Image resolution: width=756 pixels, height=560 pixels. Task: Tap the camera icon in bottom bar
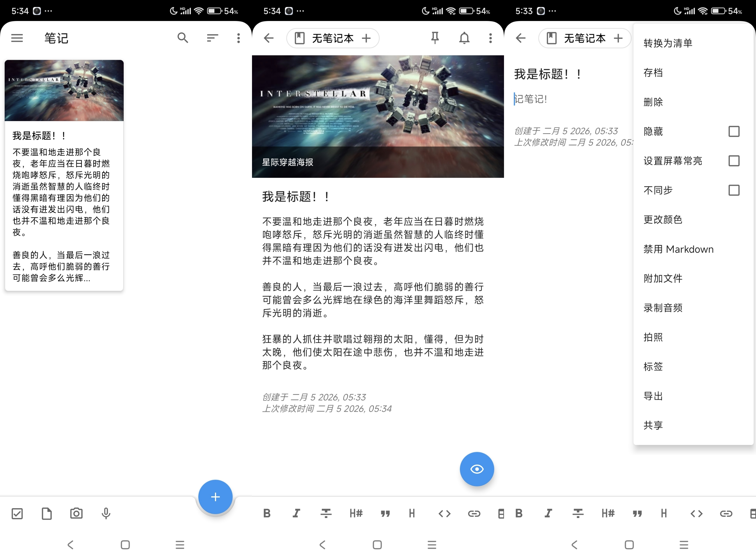[x=76, y=514]
